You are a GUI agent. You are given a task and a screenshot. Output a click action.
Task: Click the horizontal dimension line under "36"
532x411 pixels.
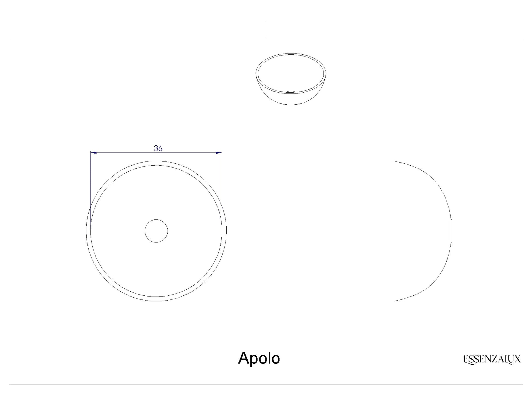pyautogui.click(x=156, y=153)
